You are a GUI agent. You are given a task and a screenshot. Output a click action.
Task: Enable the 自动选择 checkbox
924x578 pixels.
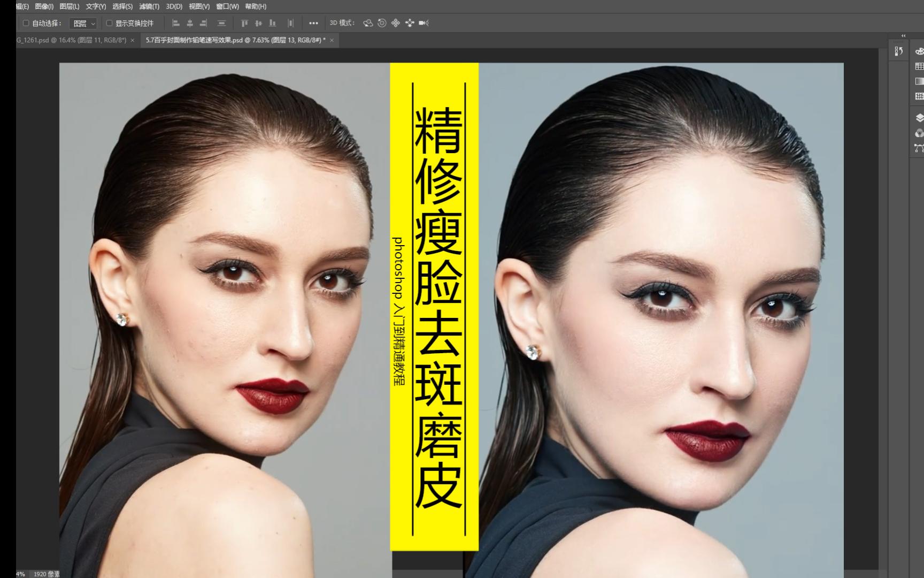(25, 23)
